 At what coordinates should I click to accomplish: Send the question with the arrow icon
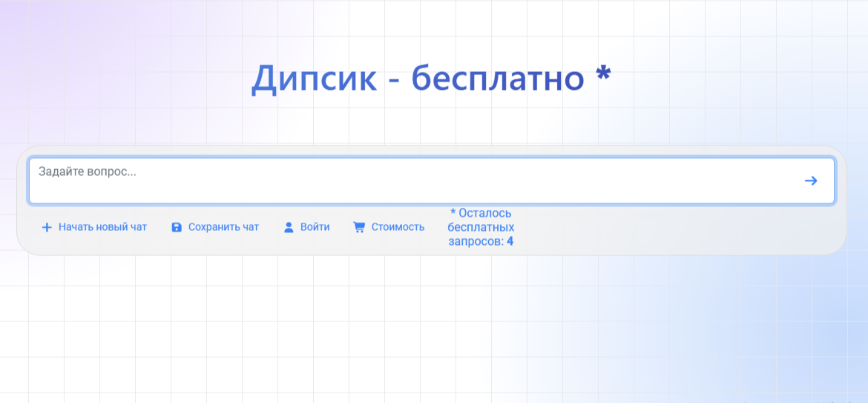(811, 180)
